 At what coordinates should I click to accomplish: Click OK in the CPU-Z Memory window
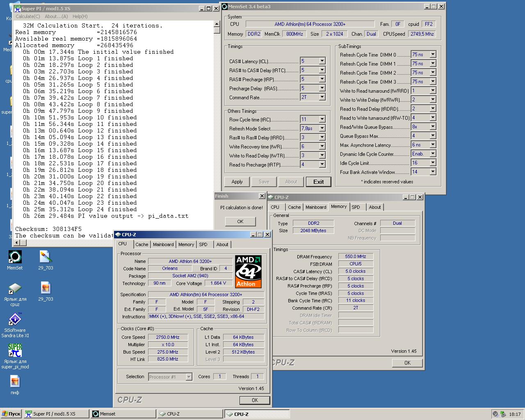click(407, 363)
